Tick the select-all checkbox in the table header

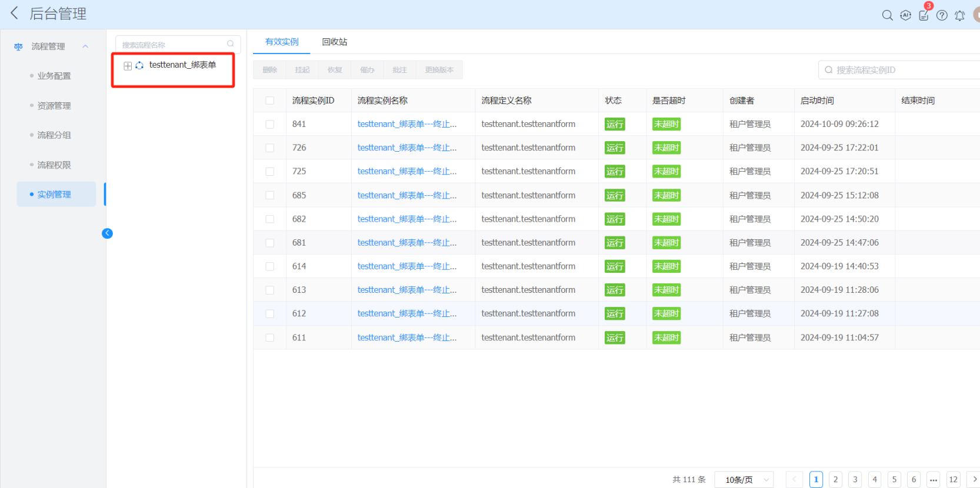tap(269, 101)
